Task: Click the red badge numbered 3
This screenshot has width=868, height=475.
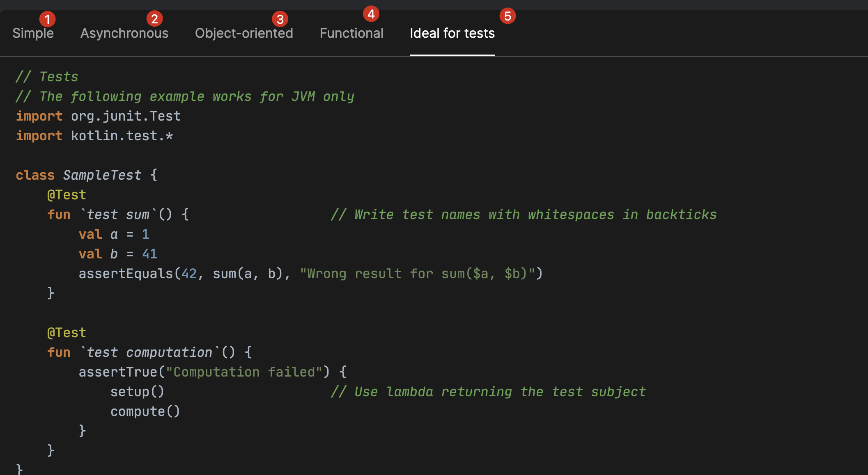Action: 280,19
